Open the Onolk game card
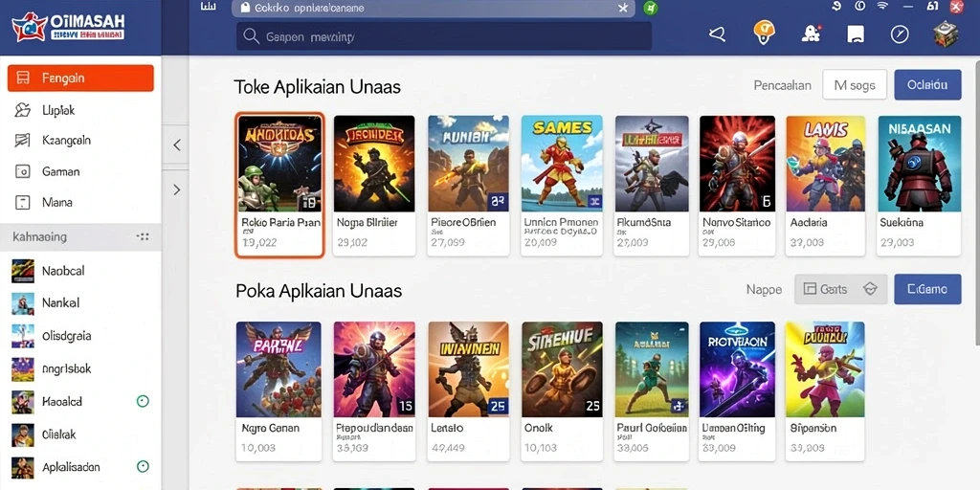The height and width of the screenshot is (490, 980). coord(562,391)
